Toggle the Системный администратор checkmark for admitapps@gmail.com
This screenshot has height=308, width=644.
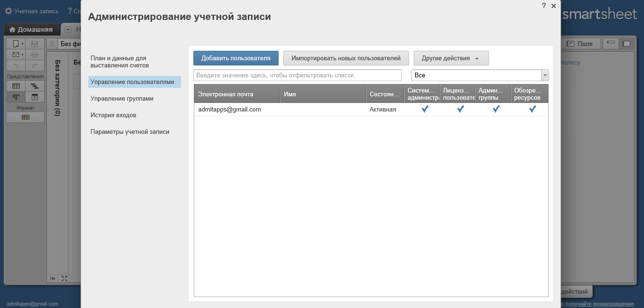[x=425, y=109]
